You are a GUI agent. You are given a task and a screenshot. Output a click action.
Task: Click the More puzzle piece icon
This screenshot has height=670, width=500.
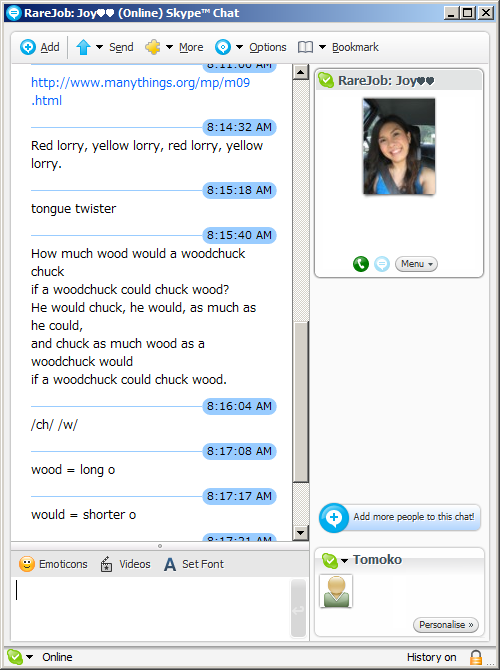153,47
